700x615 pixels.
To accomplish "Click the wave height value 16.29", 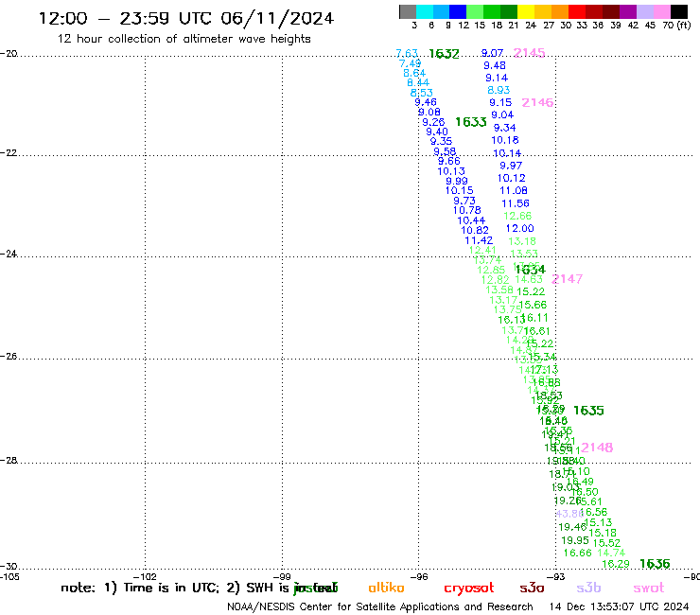I will pos(616,564).
